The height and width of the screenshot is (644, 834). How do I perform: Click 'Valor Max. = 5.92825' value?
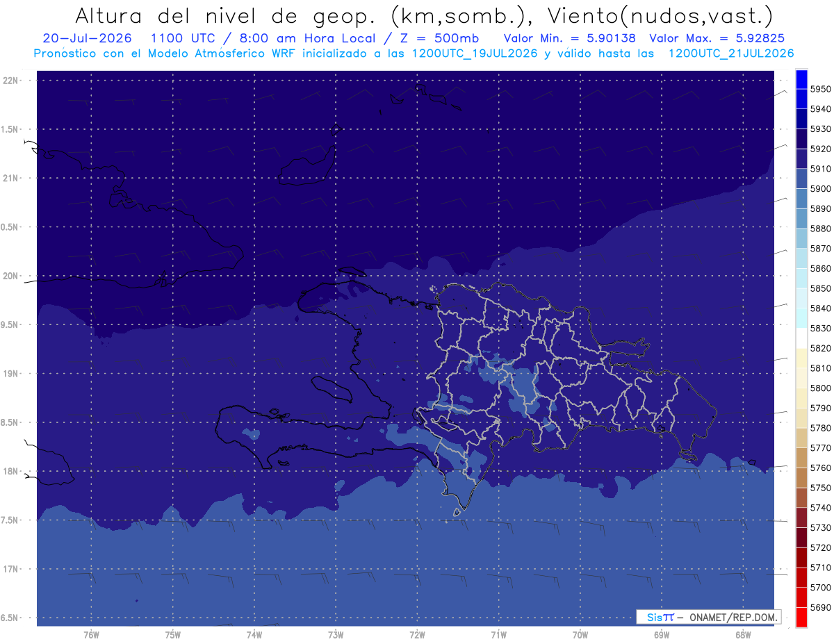click(x=717, y=38)
